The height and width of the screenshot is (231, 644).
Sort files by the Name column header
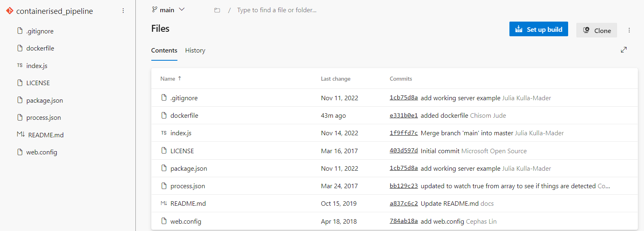(x=168, y=79)
